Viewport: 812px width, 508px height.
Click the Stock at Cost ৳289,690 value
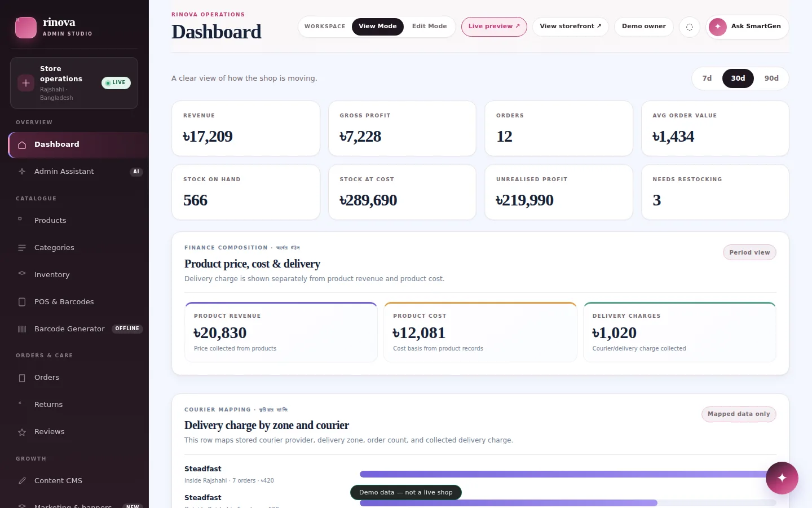pos(368,200)
